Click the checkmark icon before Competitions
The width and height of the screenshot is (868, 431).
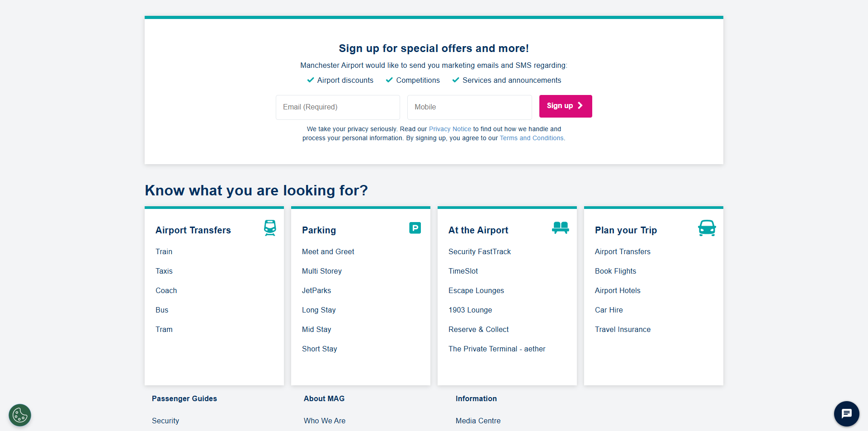pos(389,80)
